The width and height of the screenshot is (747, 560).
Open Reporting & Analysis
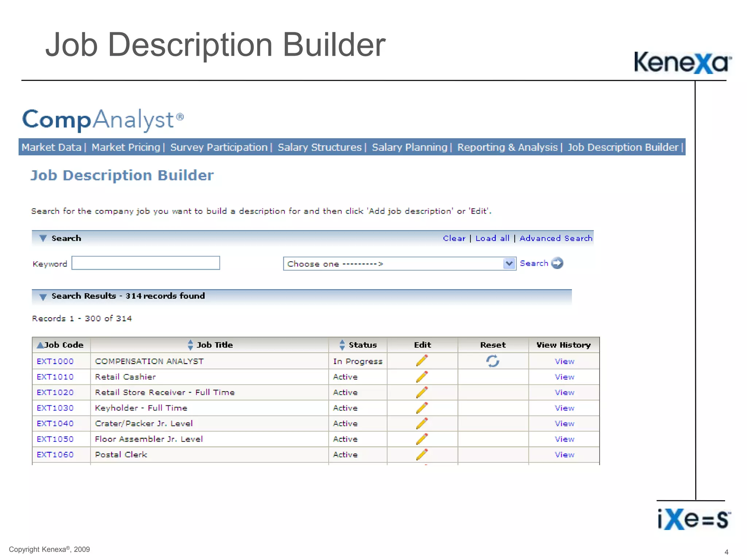507,147
